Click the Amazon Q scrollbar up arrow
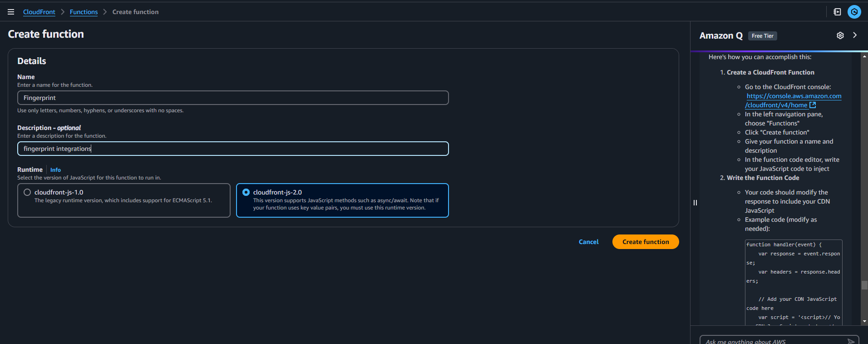This screenshot has height=344, width=868. 864,57
